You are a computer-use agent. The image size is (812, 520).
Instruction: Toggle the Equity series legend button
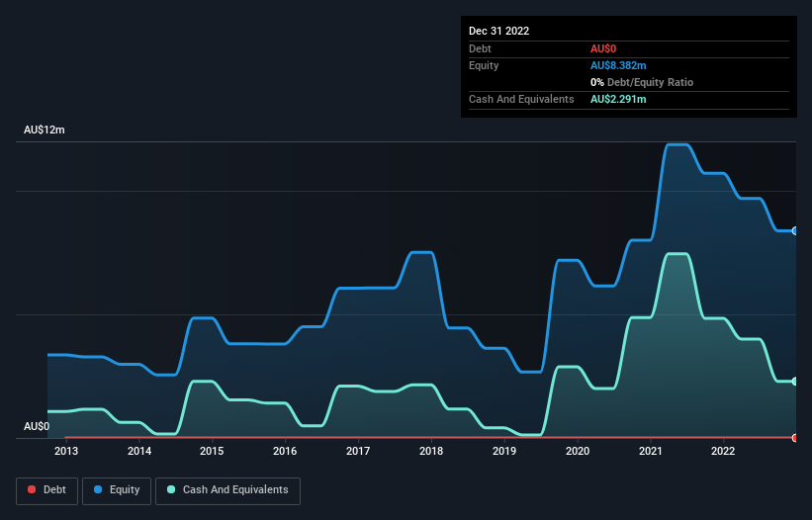pyautogui.click(x=117, y=490)
